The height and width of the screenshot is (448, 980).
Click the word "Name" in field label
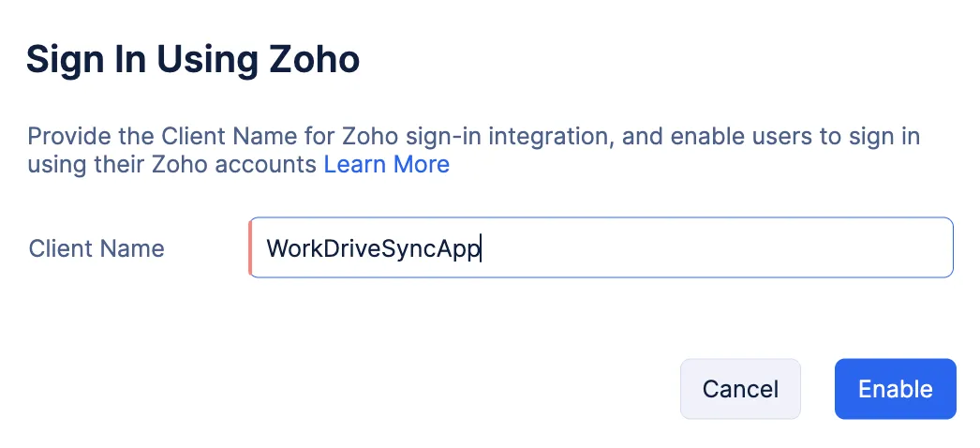tap(134, 248)
